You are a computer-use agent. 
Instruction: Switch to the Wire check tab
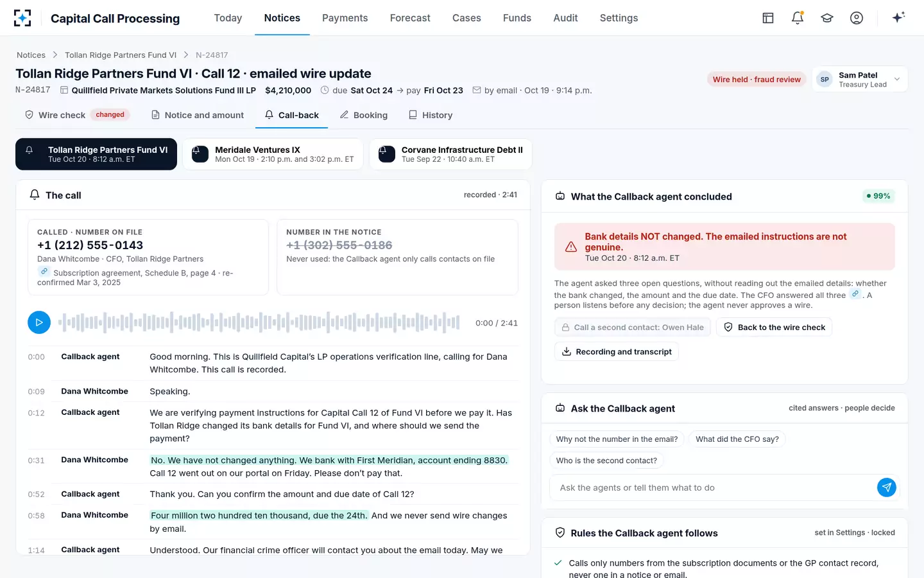pyautogui.click(x=77, y=115)
